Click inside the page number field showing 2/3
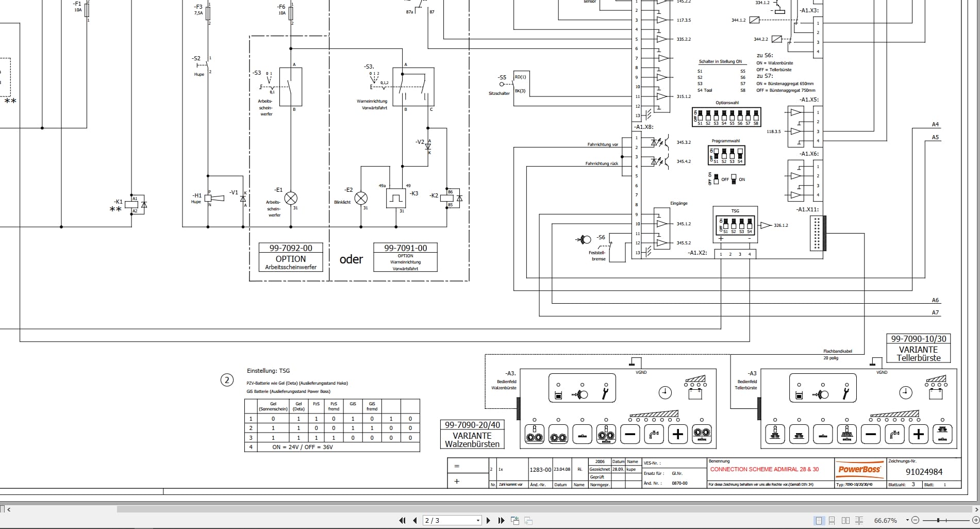This screenshot has height=529, width=980. 443,520
